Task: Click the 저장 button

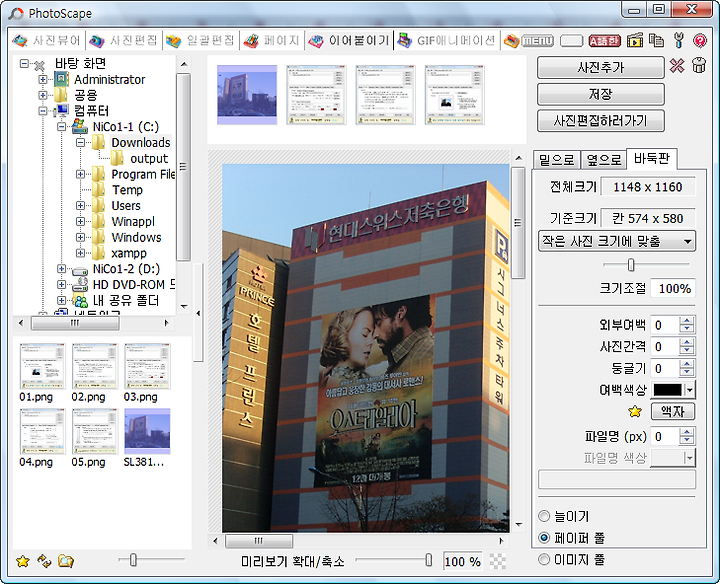Action: pyautogui.click(x=601, y=94)
